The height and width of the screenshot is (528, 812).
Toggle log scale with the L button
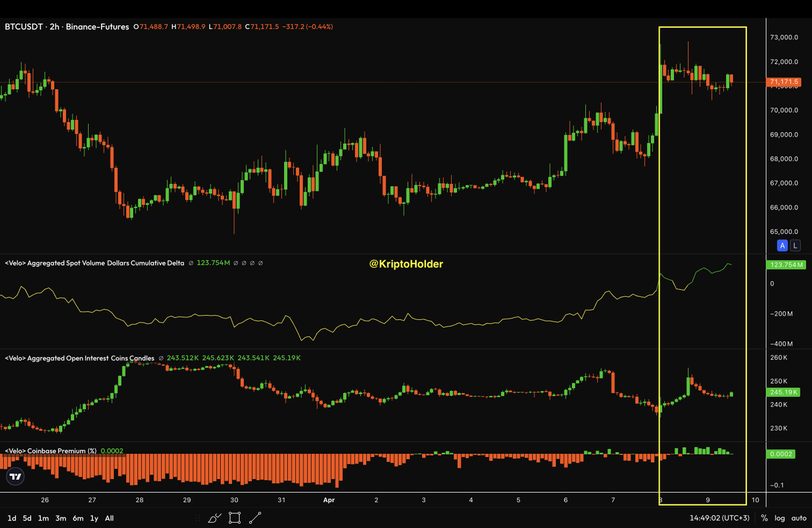pos(794,245)
